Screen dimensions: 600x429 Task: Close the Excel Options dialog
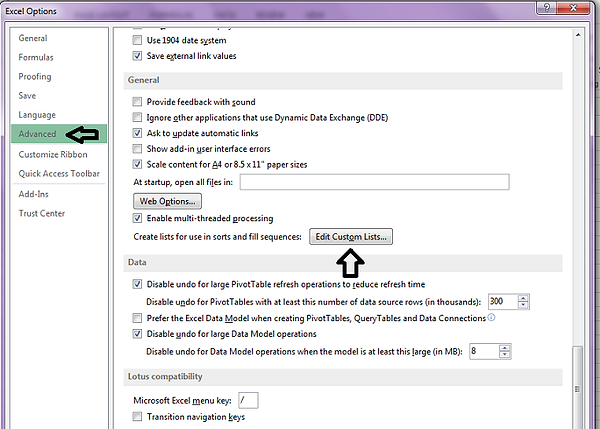coord(573,7)
